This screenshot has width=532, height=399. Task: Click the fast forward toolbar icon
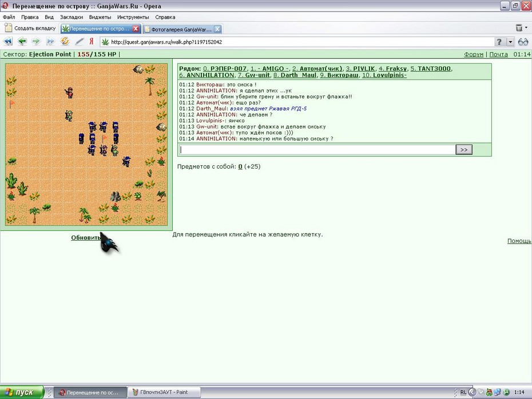50,41
